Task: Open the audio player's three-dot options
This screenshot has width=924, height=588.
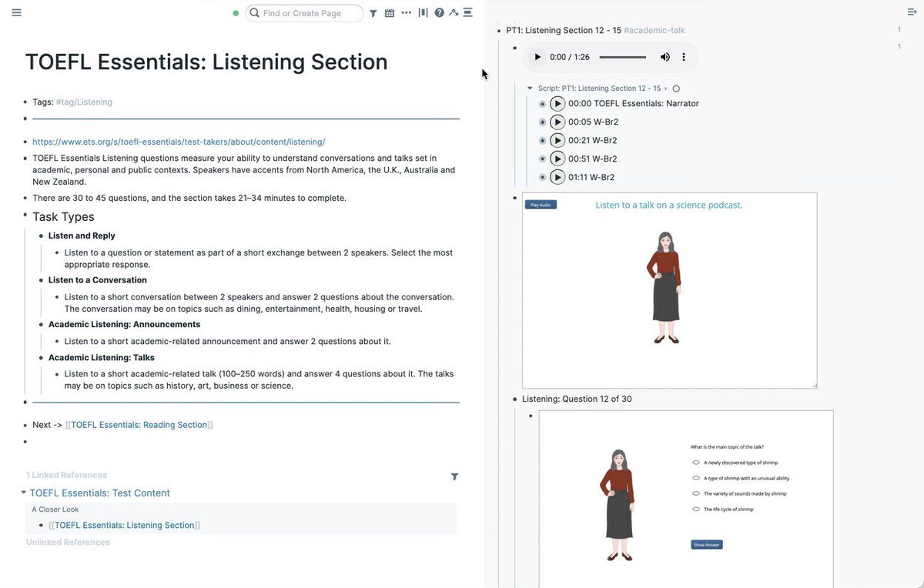Action: [684, 57]
